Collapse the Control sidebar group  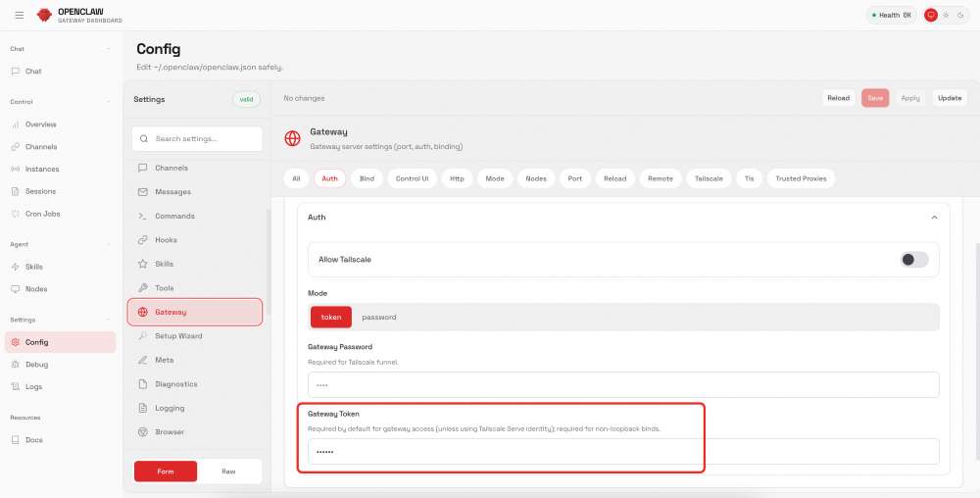point(108,102)
